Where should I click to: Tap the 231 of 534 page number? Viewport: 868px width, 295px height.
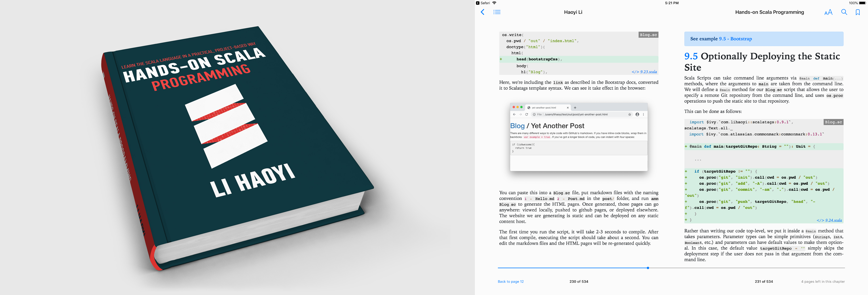764,282
